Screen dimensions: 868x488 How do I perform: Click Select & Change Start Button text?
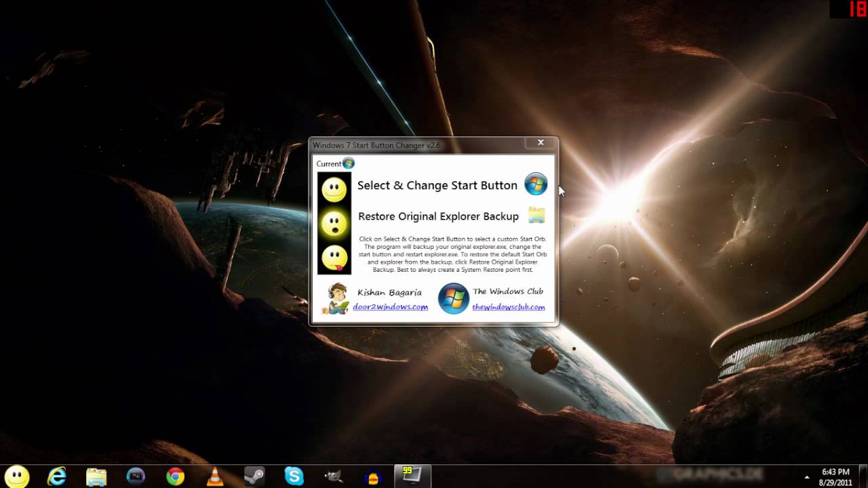pos(437,185)
